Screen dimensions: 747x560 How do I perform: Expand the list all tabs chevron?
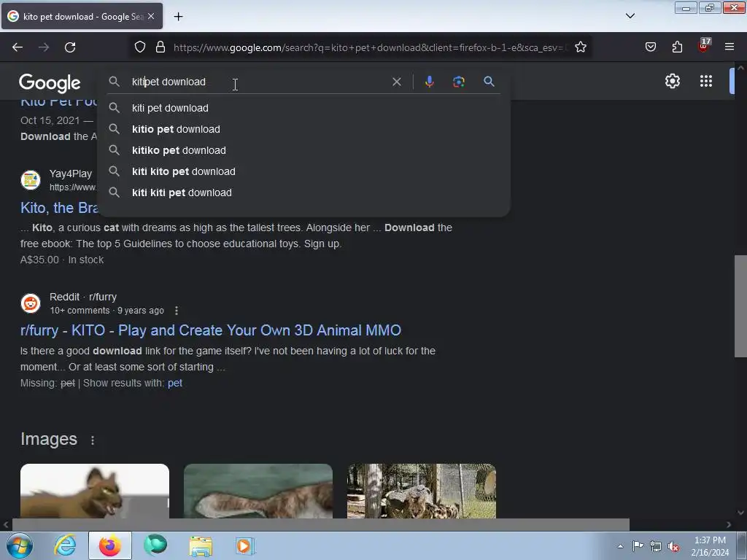point(630,16)
